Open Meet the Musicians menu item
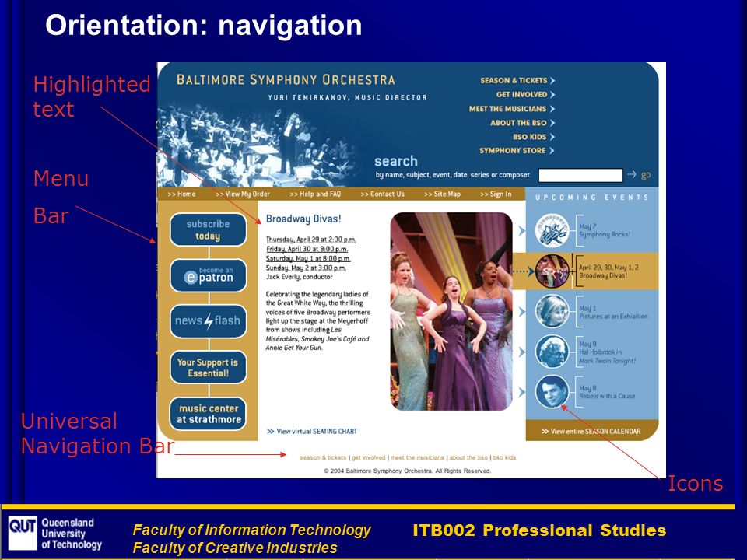Viewport: 747px width, 560px height. point(507,109)
